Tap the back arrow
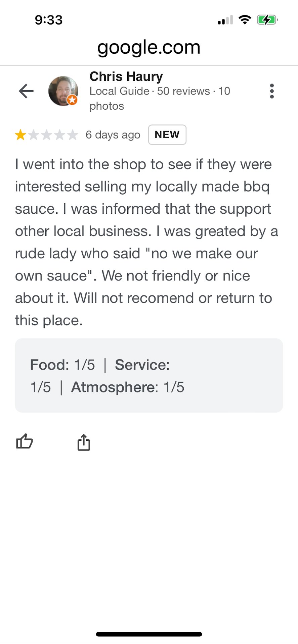298x644 pixels. 26,91
